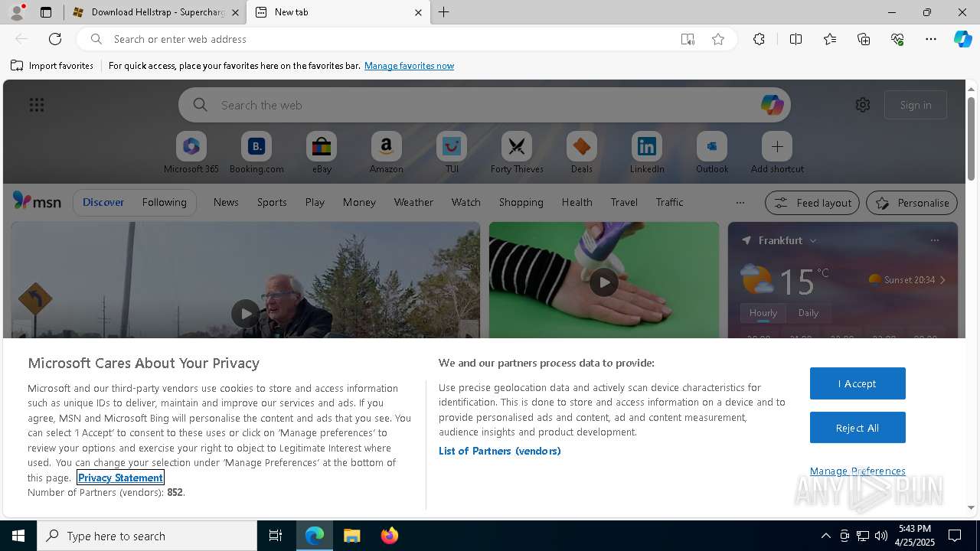Refresh the current page
980x551 pixels.
(x=55, y=39)
